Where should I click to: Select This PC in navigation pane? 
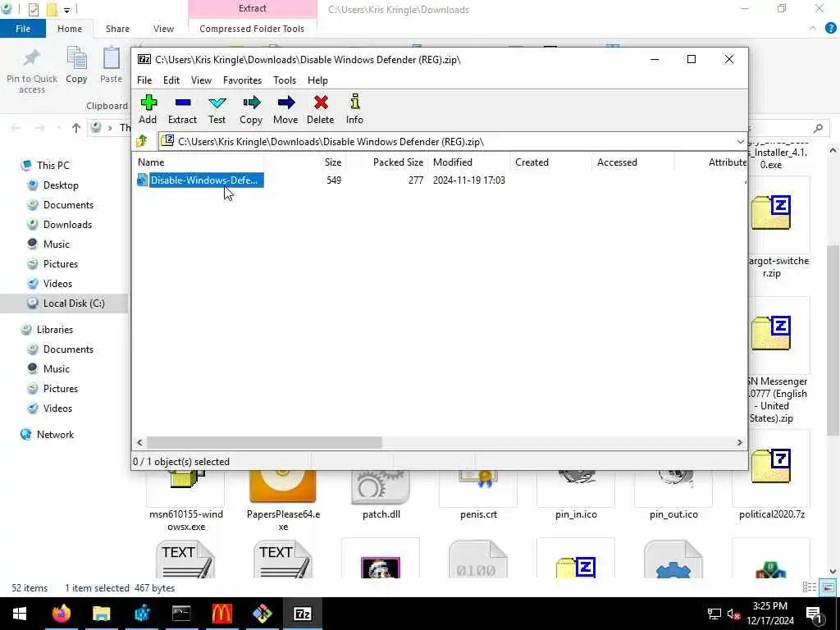pyautogui.click(x=53, y=166)
